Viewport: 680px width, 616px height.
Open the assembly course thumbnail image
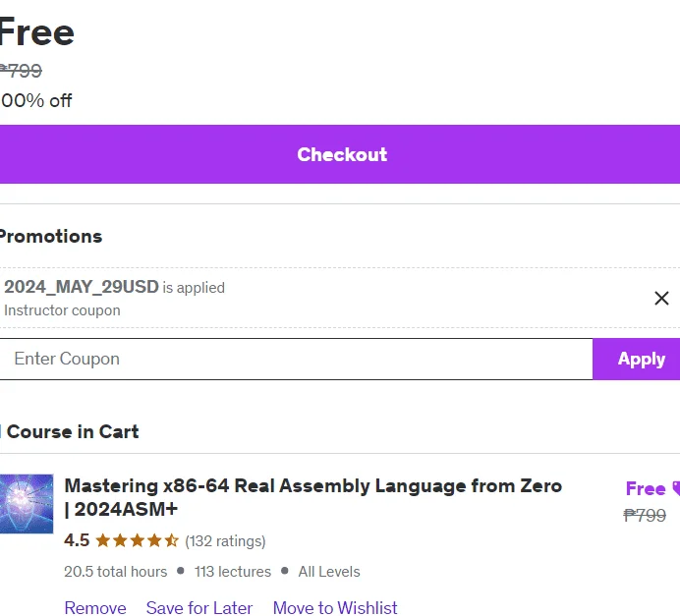[27, 504]
